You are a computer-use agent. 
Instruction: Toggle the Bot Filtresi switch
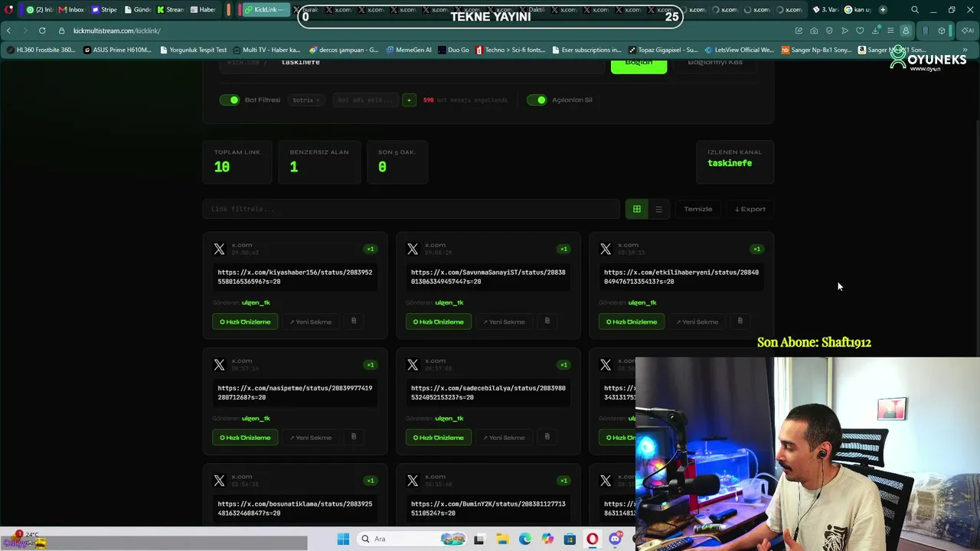click(x=229, y=100)
